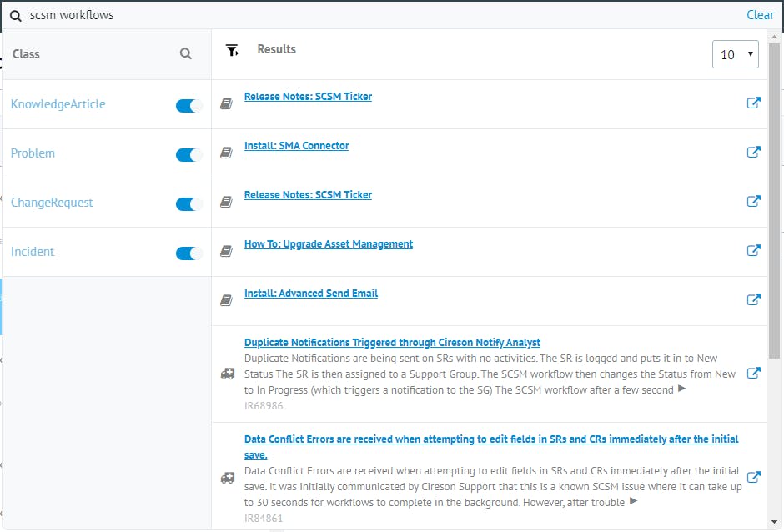Click the scrollbar down arrow

click(x=775, y=522)
